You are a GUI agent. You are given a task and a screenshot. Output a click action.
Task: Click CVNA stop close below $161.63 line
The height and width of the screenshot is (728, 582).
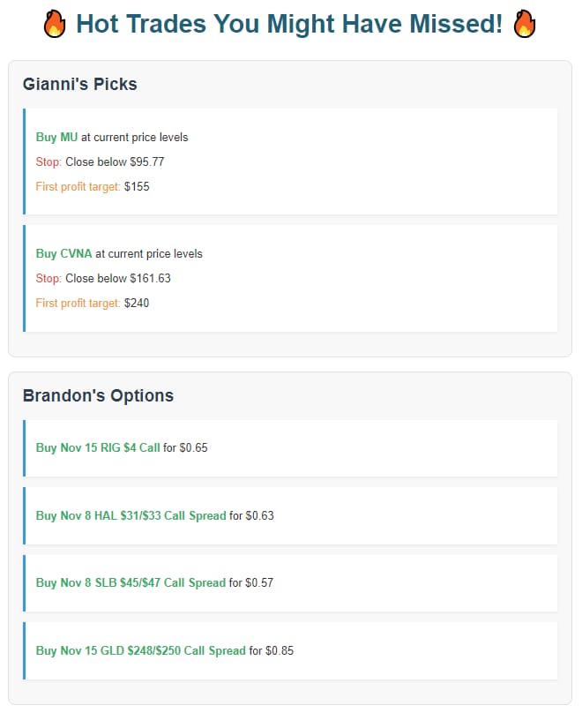click(103, 279)
